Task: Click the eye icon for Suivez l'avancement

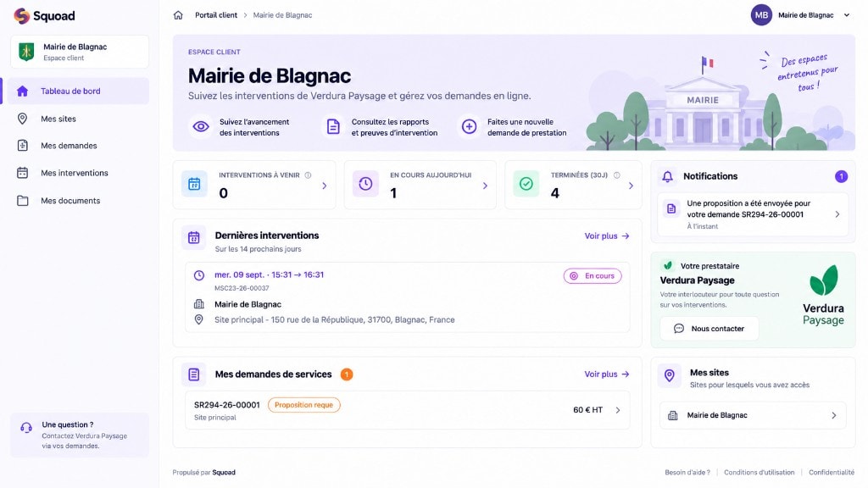Action: [x=200, y=127]
